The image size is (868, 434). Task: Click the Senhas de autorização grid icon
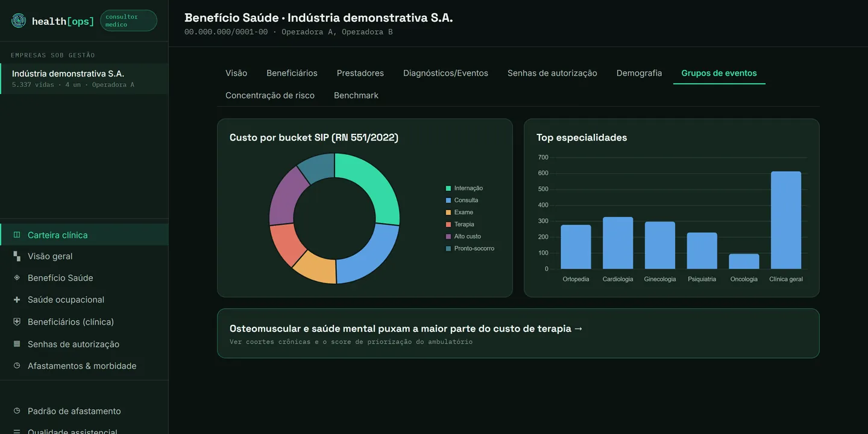point(17,344)
